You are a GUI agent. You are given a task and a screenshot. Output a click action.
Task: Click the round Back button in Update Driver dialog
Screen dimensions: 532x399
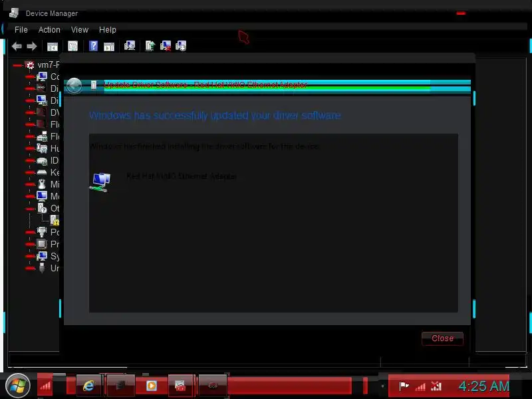coord(74,85)
